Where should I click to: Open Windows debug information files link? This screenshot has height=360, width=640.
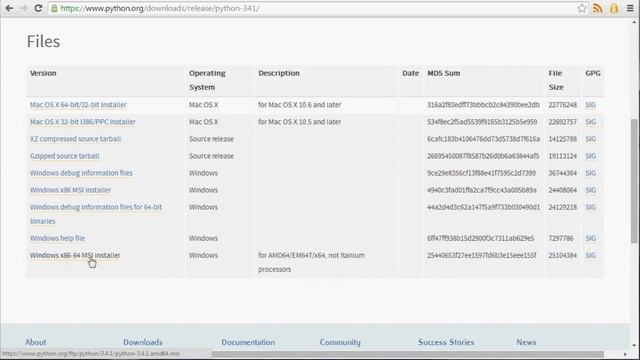[x=81, y=173]
